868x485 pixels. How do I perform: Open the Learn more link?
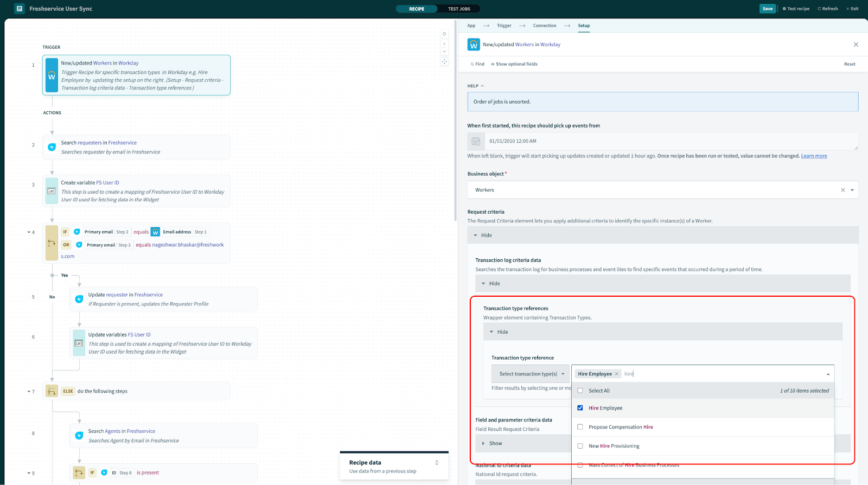(814, 156)
